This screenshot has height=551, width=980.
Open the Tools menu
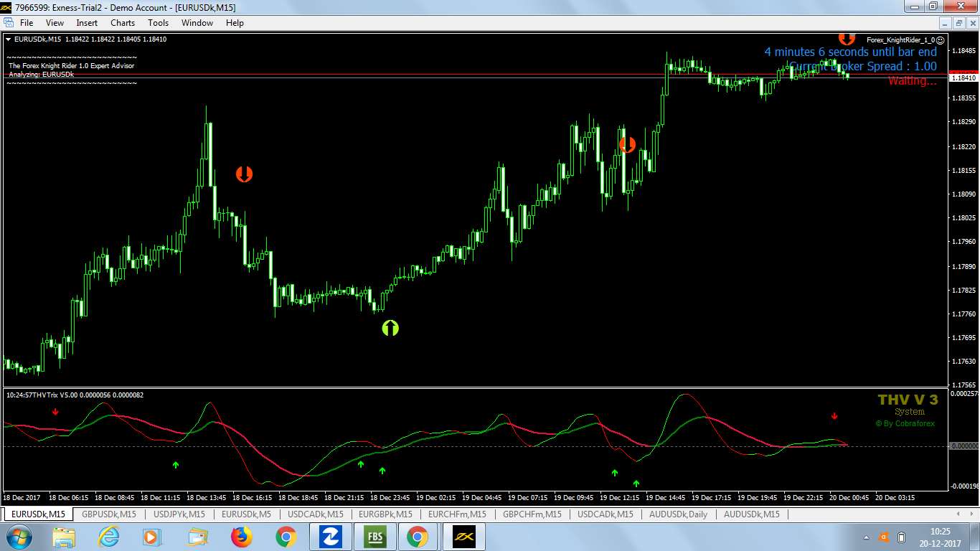pyautogui.click(x=158, y=23)
